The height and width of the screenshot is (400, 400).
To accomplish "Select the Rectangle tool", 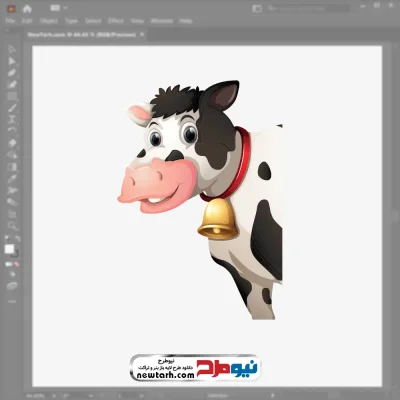I will [12, 97].
